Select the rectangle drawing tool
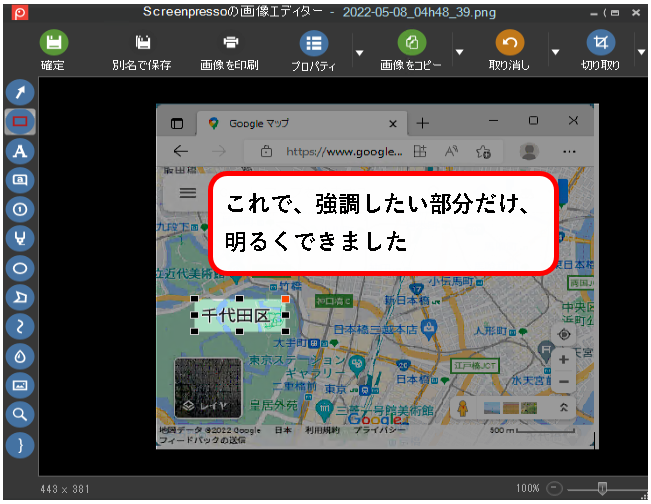Image resolution: width=651 pixels, height=504 pixels. point(20,122)
